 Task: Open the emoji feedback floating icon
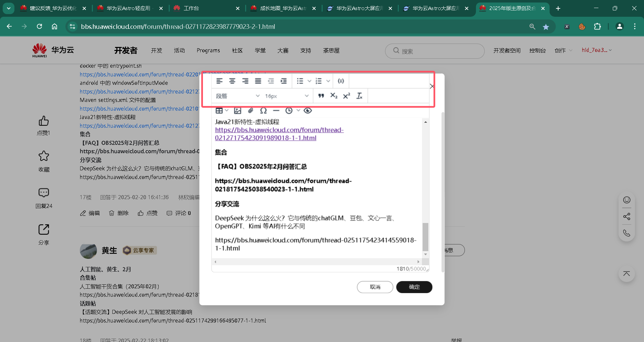(x=627, y=200)
